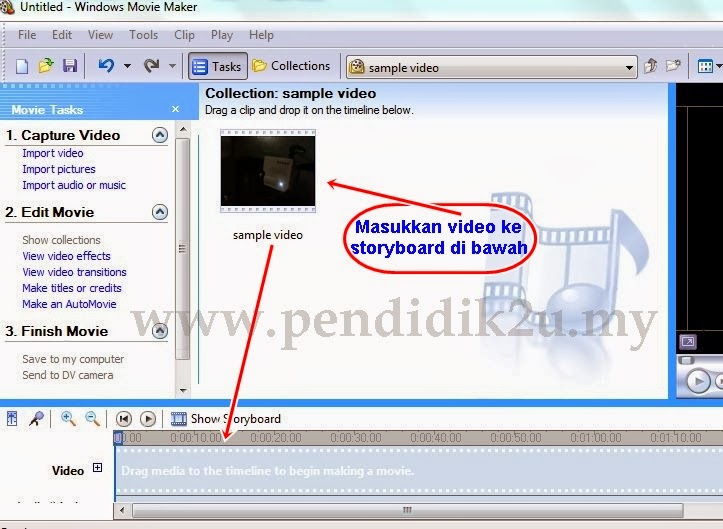Click the Send to DV camera link
723x529 pixels.
[67, 375]
